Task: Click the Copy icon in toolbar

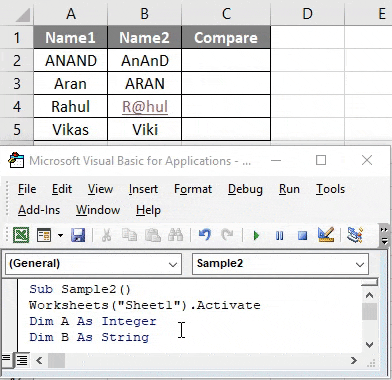Action: [x=129, y=235]
